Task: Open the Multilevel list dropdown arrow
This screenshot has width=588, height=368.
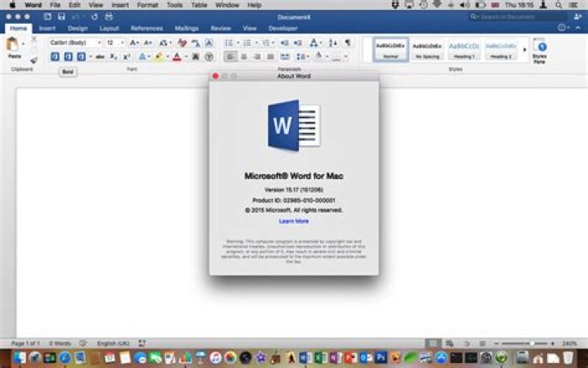Action: click(x=274, y=43)
